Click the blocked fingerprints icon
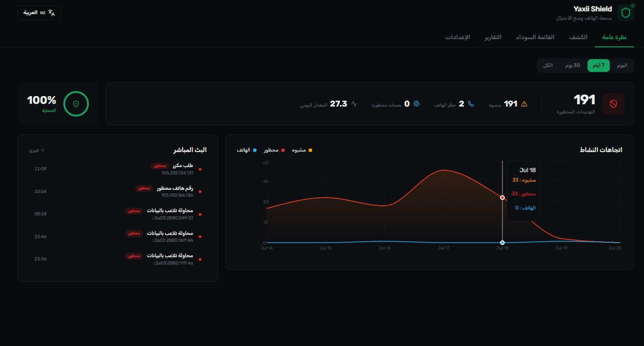644x346 pixels. point(416,104)
